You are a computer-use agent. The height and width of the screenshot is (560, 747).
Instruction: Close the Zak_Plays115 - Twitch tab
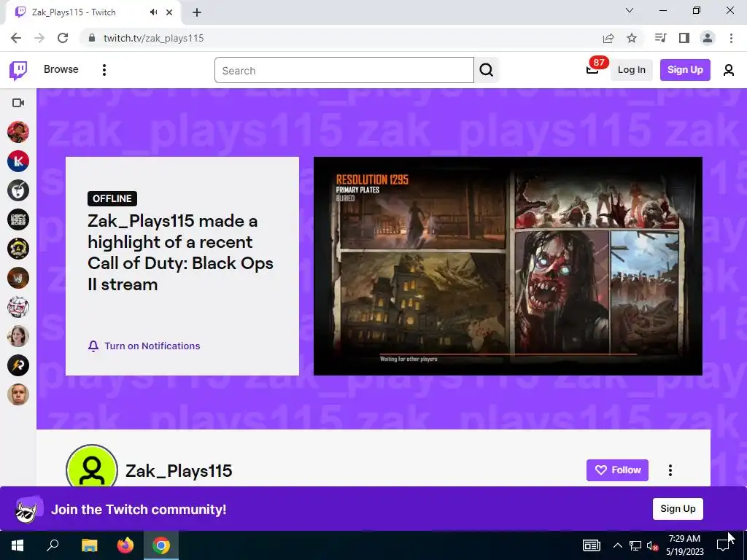169,12
